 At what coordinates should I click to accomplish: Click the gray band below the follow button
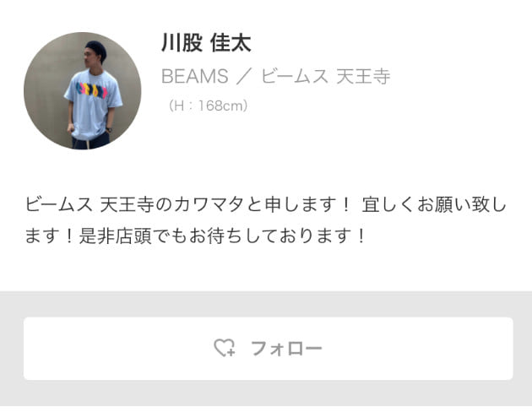[266, 393]
